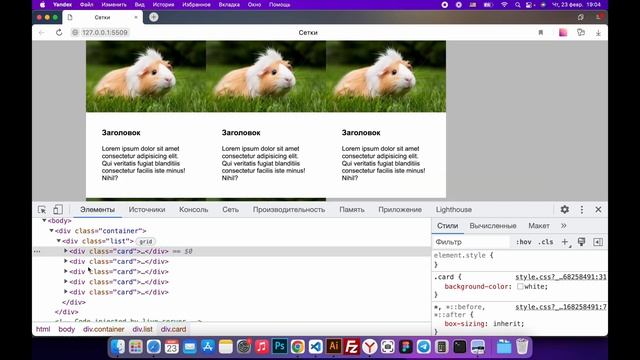Click the white background-color swatch
This screenshot has width=640, height=360.
[x=520, y=287]
